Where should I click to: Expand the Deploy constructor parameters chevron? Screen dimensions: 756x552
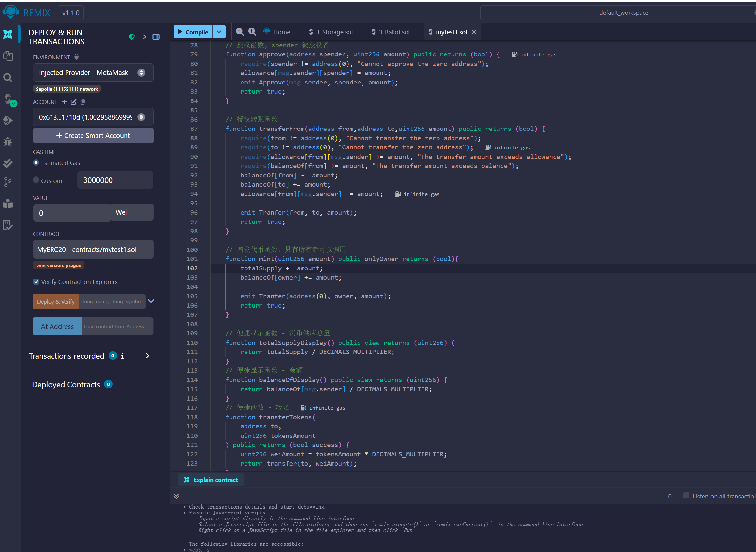151,301
